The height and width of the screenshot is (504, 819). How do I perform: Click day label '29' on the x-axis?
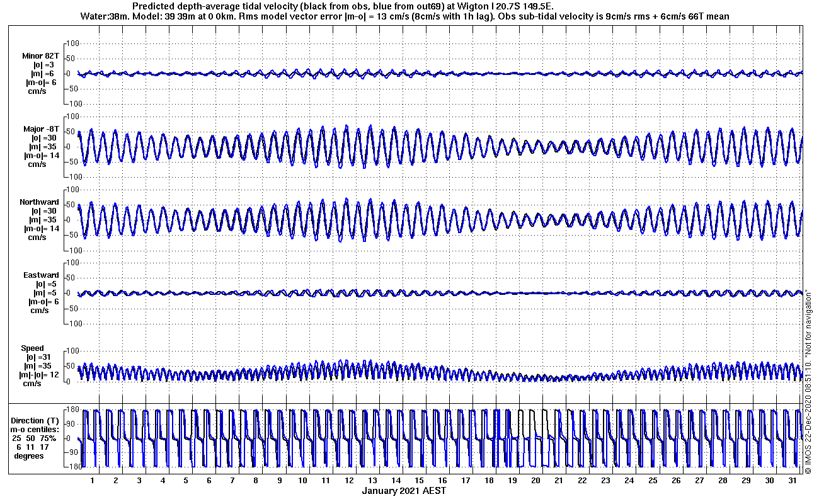[x=745, y=480]
